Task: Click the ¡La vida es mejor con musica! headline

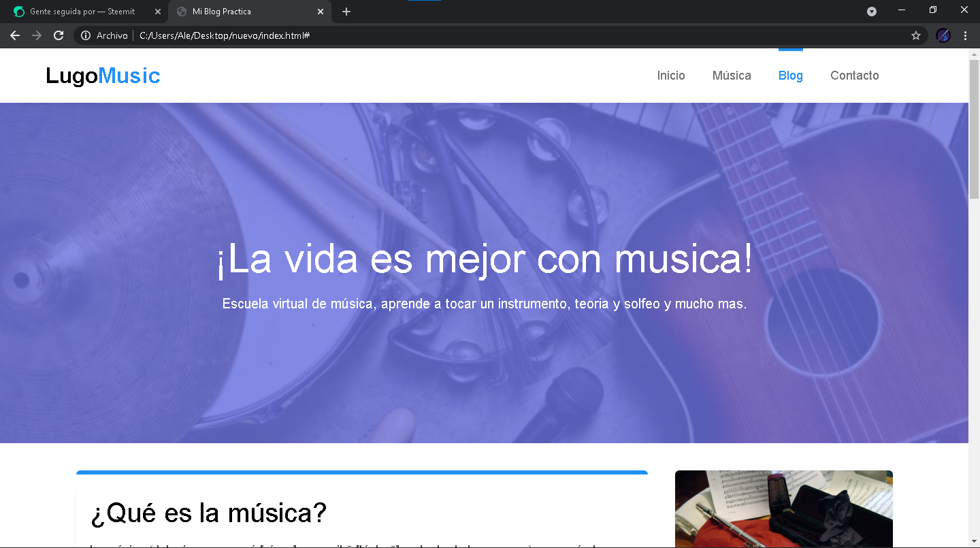Action: point(485,259)
